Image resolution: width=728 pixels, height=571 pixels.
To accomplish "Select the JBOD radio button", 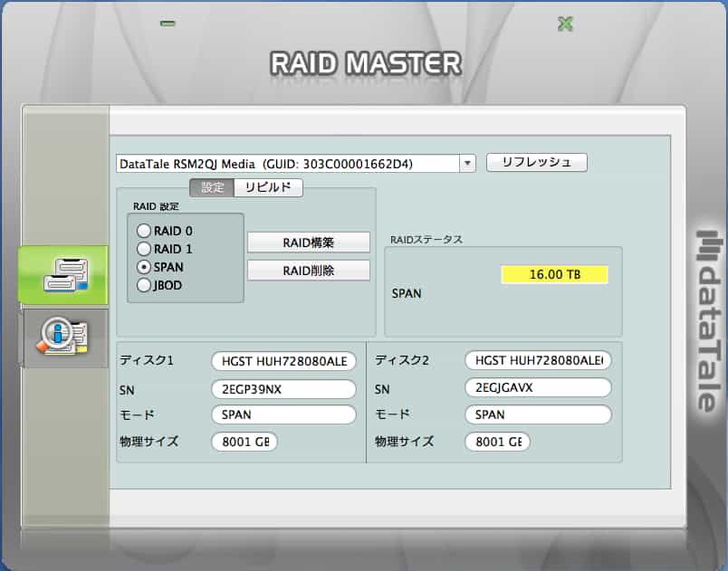I will pos(144,285).
